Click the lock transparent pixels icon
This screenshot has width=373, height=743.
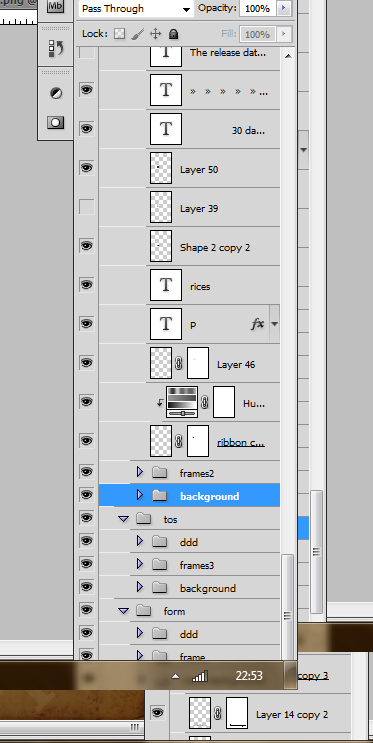tap(120, 34)
